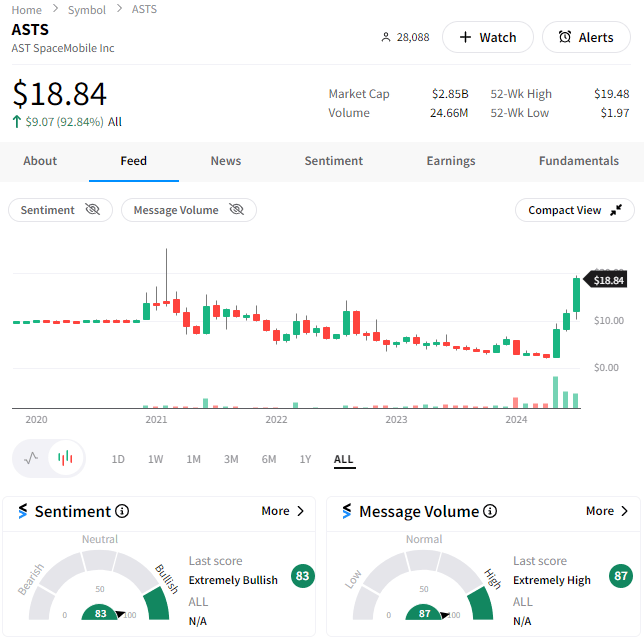The image size is (644, 641).
Task: Click the Market Cap value $2.85B
Action: tap(450, 94)
